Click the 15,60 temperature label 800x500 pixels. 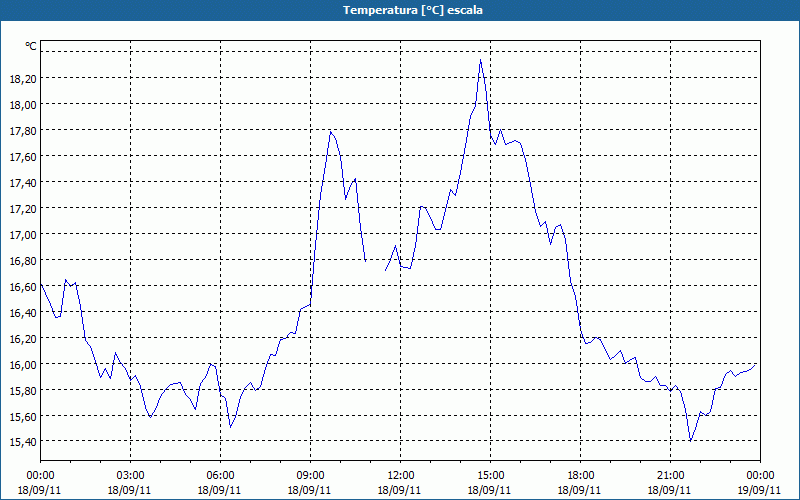pyautogui.click(x=23, y=416)
